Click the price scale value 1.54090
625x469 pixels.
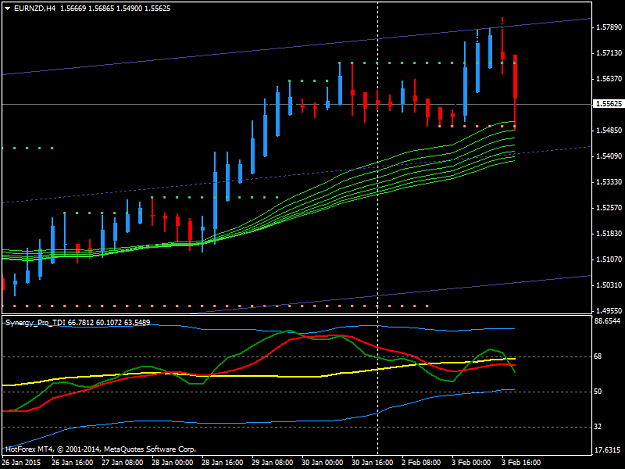(x=609, y=156)
